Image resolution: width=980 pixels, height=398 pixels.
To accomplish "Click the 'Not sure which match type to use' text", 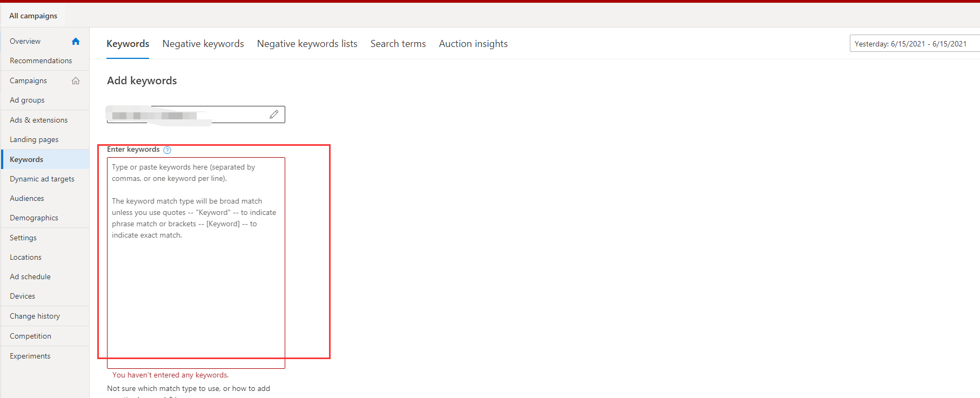I will (x=189, y=388).
